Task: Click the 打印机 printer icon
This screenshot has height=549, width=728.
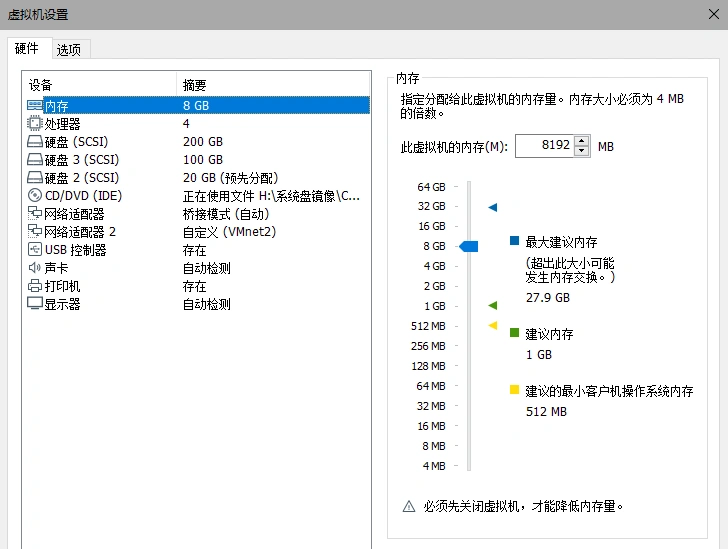Action: pyautogui.click(x=35, y=286)
